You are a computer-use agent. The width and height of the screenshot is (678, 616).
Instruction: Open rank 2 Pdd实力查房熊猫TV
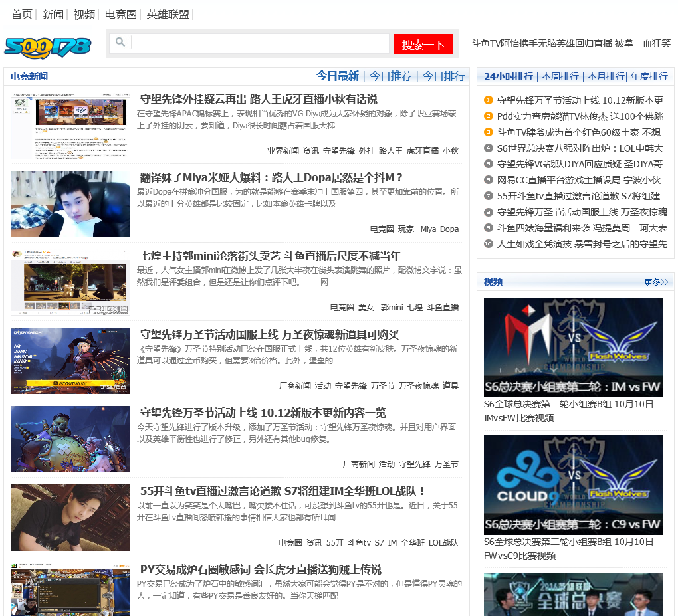pos(580,116)
